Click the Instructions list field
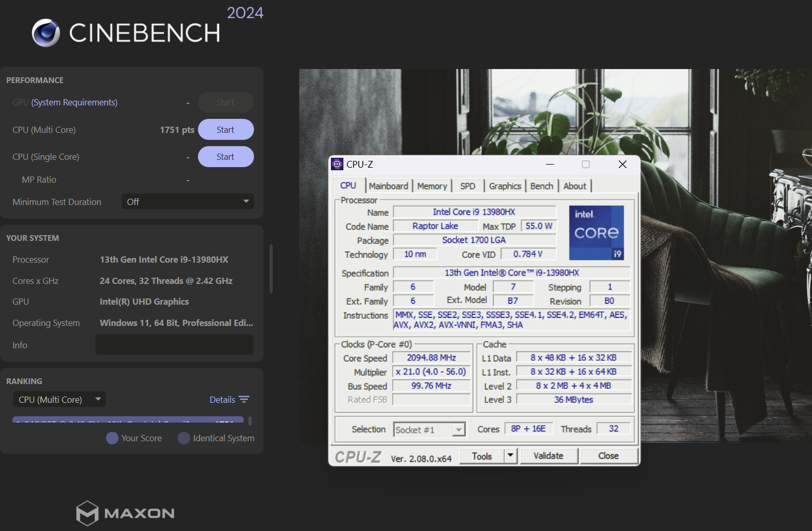 click(x=512, y=320)
